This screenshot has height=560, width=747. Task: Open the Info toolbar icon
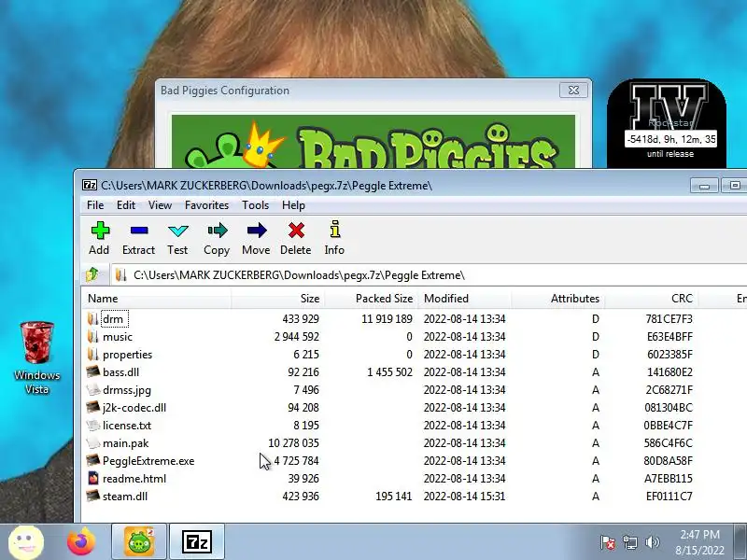coord(335,230)
